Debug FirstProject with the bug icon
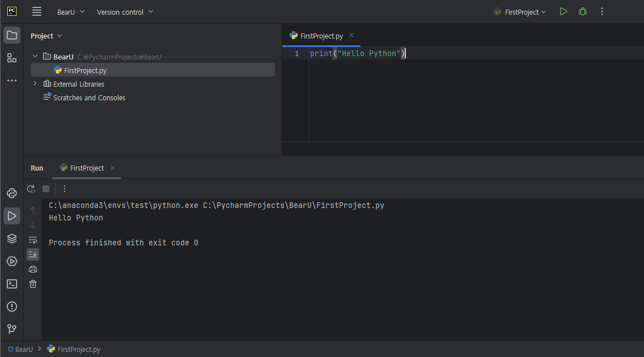The height and width of the screenshot is (357, 644). coord(583,11)
